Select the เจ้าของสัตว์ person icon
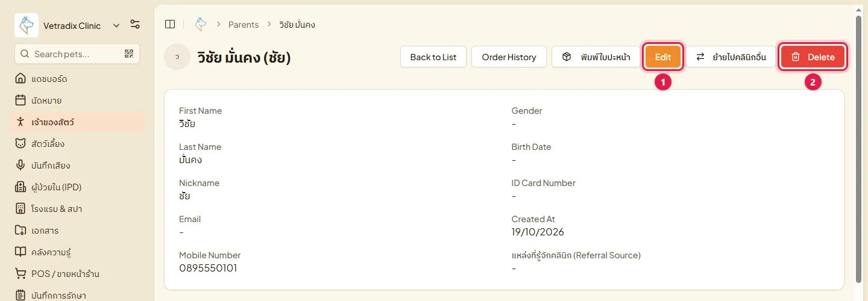 pos(20,122)
